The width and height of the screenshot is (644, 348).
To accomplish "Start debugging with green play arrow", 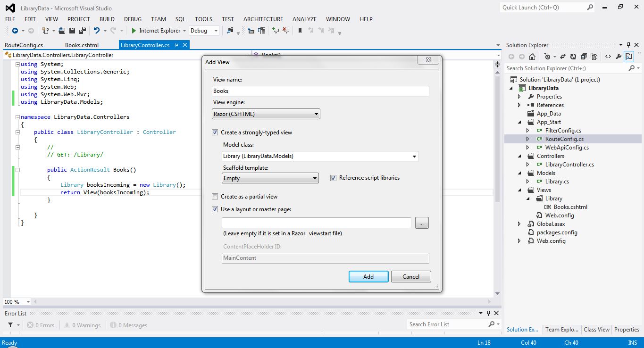I will tap(134, 31).
